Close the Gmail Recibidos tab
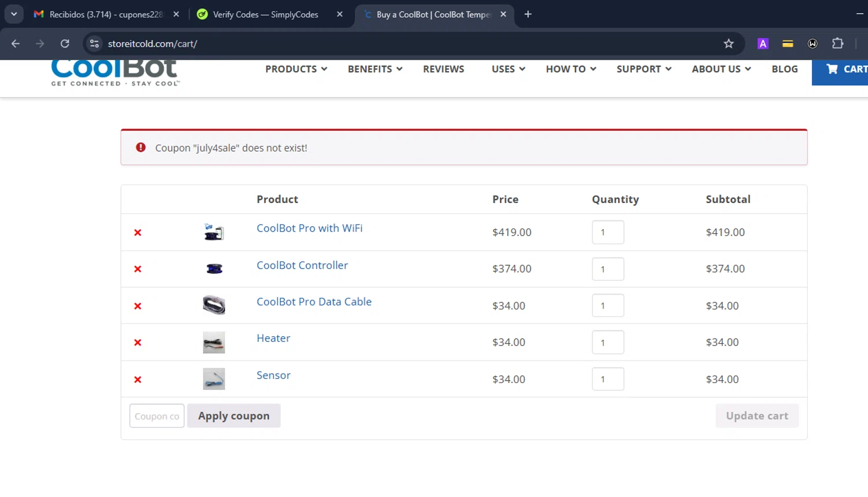 click(176, 14)
